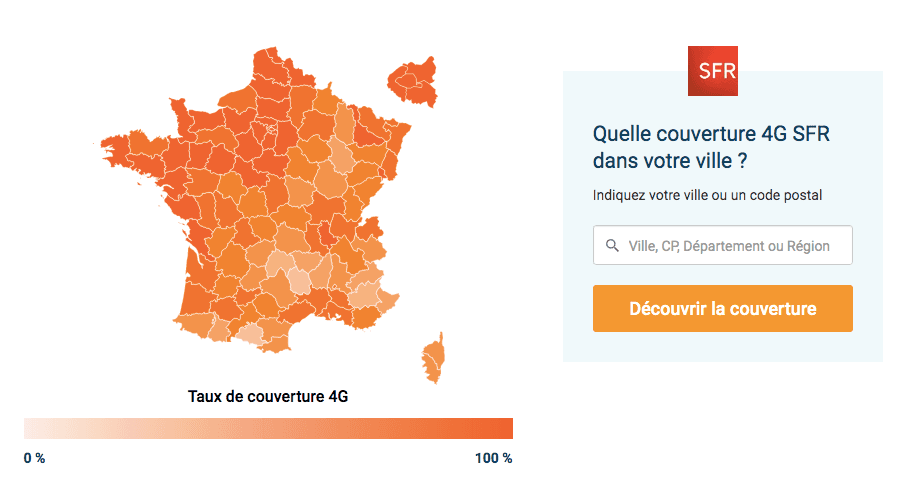This screenshot has height=483, width=905.
Task: Click the 4G coverage gradient legend bar
Action: (x=268, y=428)
